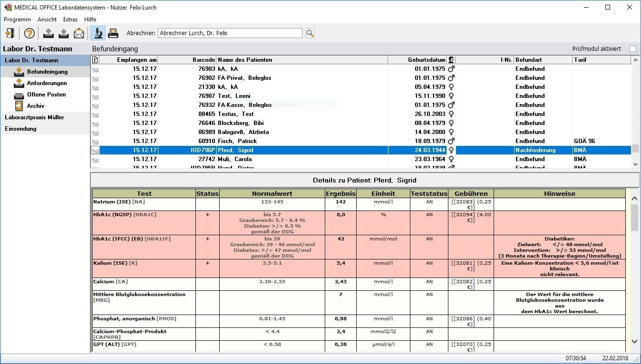Screen dimensions: 641x364
Task: Click the exit door icon to leave program
Action: coord(10,33)
